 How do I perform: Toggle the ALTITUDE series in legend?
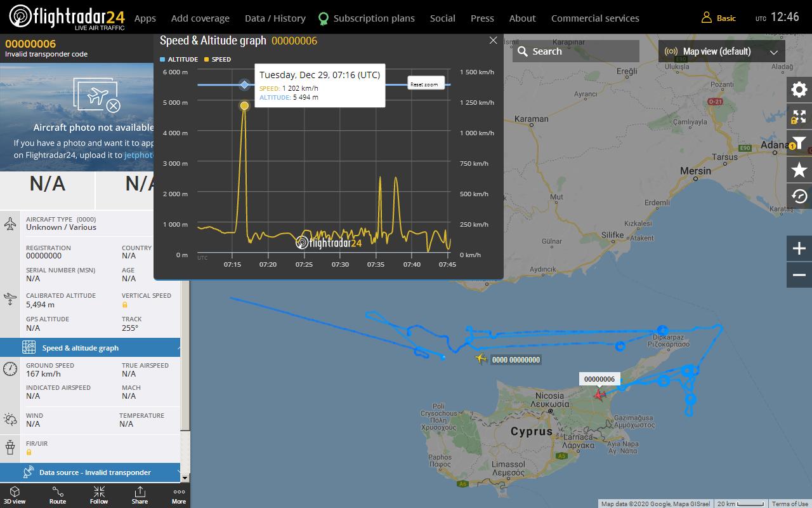pos(179,59)
